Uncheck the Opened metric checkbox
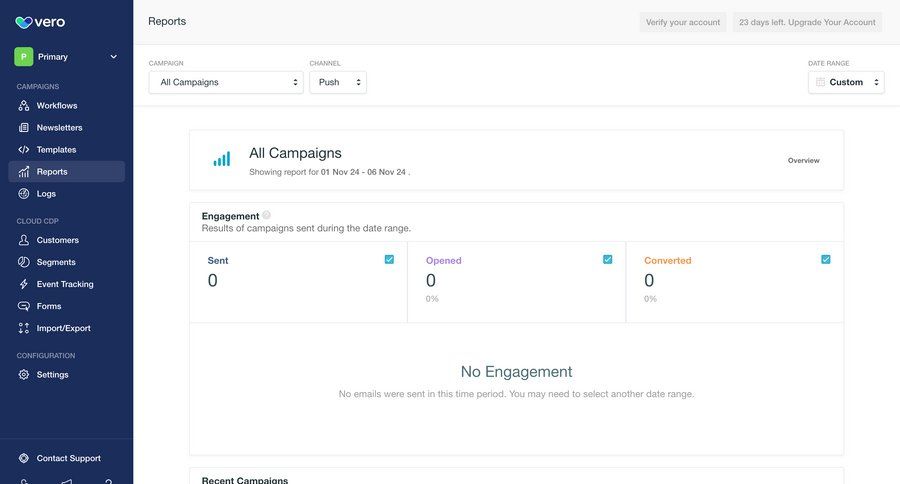Image resolution: width=900 pixels, height=484 pixels. click(607, 260)
